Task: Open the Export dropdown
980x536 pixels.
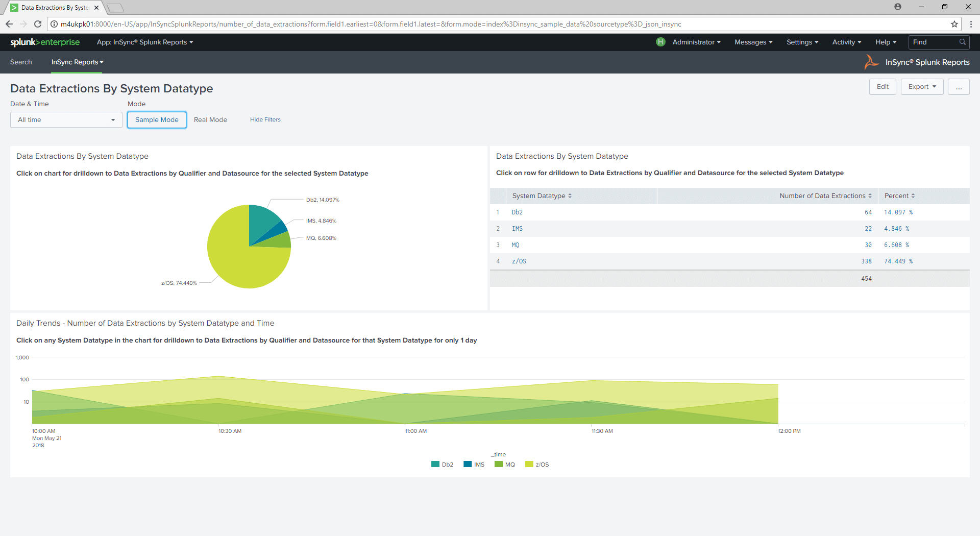Action: [x=921, y=86]
